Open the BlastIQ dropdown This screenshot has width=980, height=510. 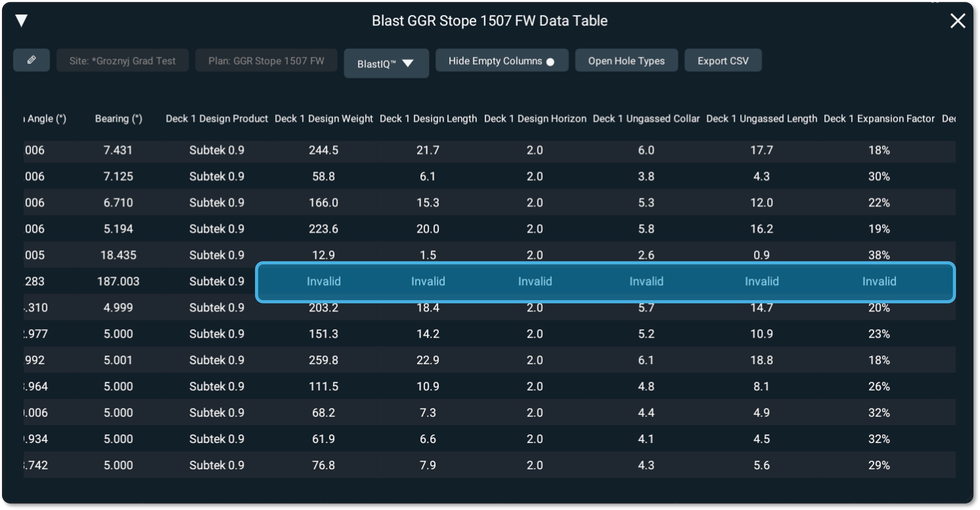tap(386, 63)
